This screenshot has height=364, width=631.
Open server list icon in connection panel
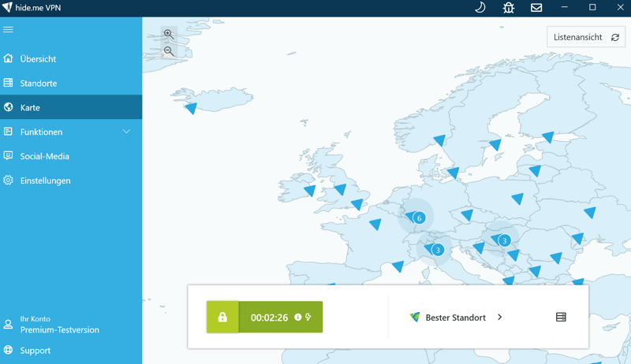coord(561,317)
